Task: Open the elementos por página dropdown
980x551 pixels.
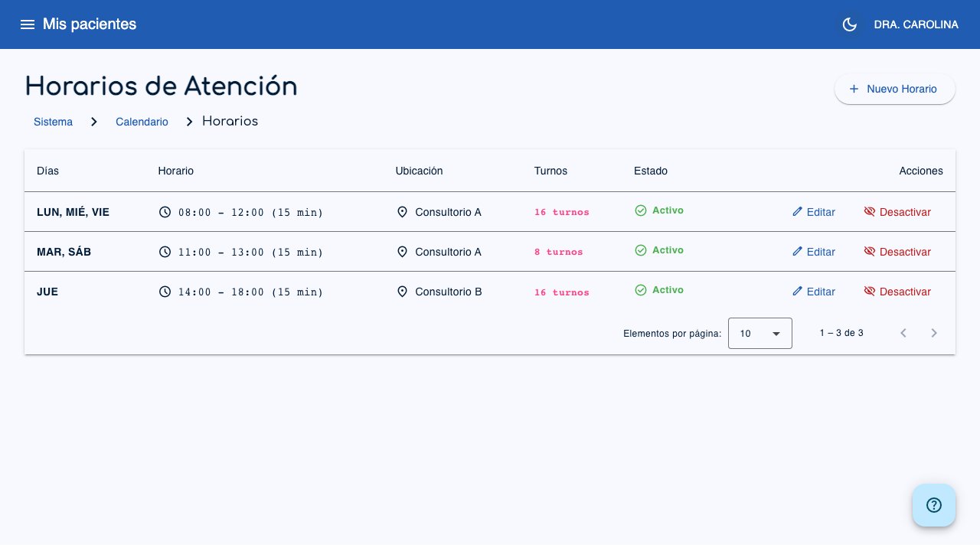Action: [x=759, y=333]
